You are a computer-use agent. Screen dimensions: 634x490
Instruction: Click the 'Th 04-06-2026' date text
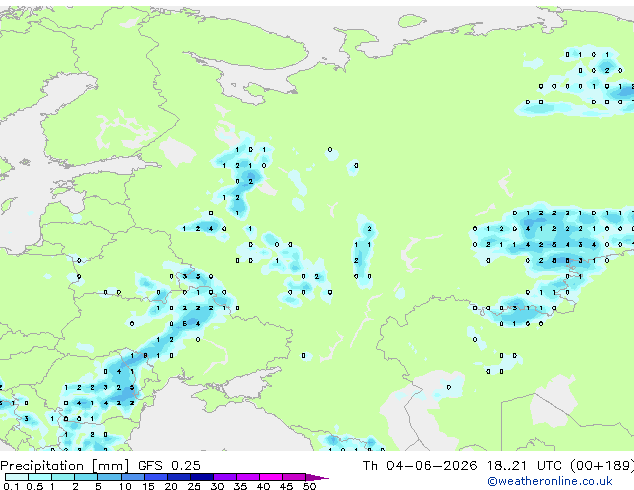(420, 466)
